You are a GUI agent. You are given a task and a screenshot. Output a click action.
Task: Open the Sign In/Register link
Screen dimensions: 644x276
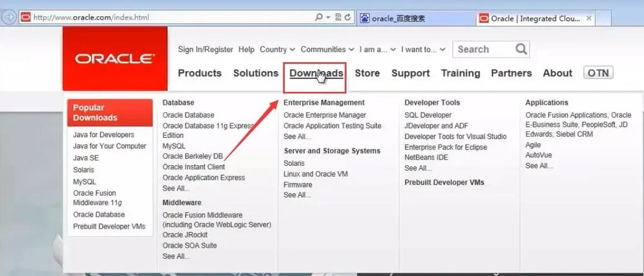tap(205, 49)
